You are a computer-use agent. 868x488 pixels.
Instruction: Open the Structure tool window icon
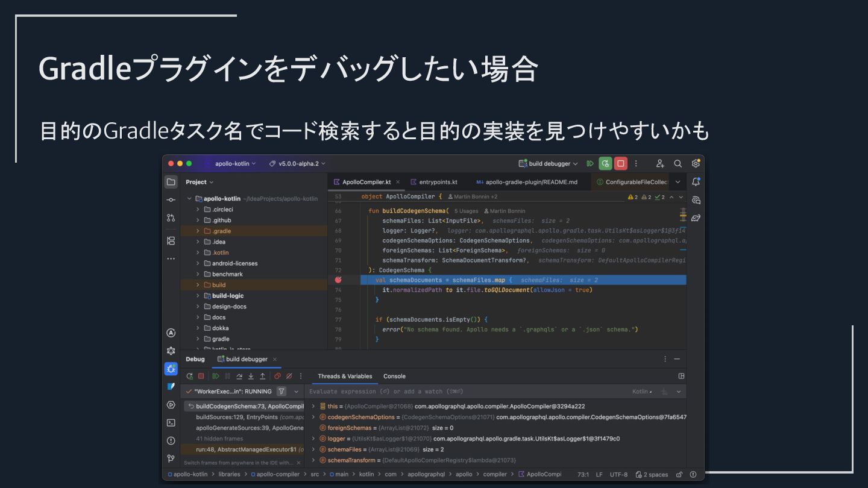171,241
